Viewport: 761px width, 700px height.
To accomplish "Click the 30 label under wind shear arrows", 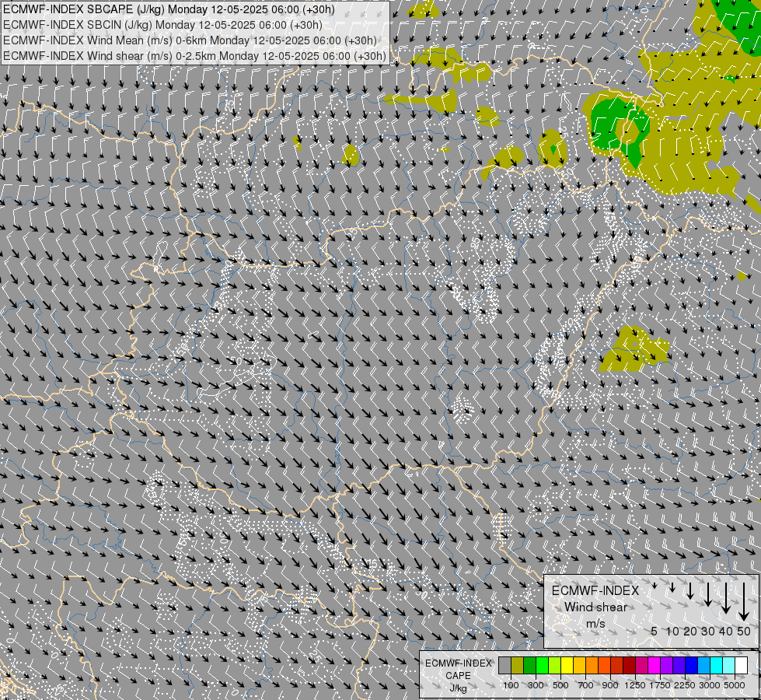I will click(x=708, y=631).
